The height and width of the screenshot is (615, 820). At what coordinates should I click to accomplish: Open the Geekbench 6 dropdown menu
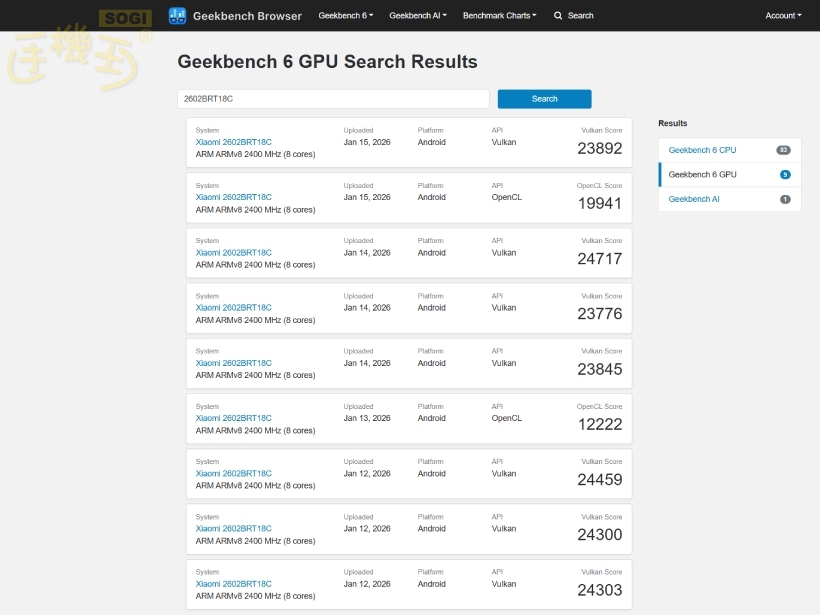click(341, 16)
